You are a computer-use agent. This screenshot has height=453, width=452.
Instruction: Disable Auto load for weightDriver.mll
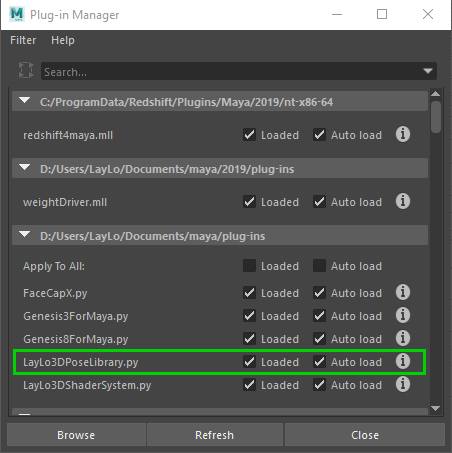(319, 202)
